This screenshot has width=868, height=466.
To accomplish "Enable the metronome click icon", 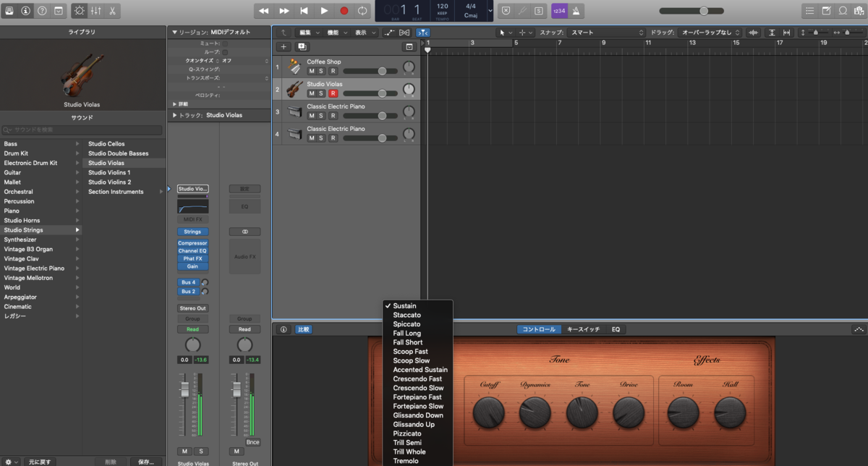I will 577,11.
